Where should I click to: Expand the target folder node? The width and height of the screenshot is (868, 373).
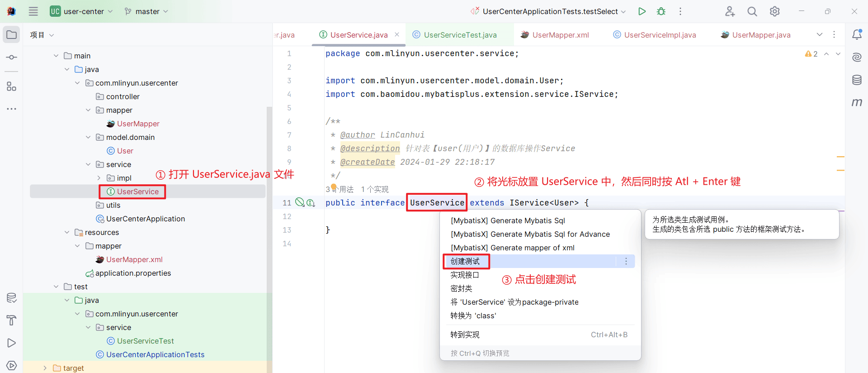point(45,368)
